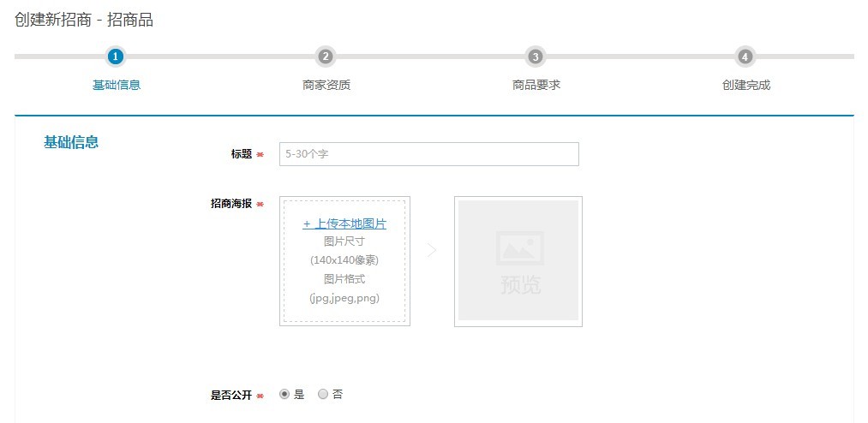Select the 否 radio button
868x423 pixels.
pos(323,395)
